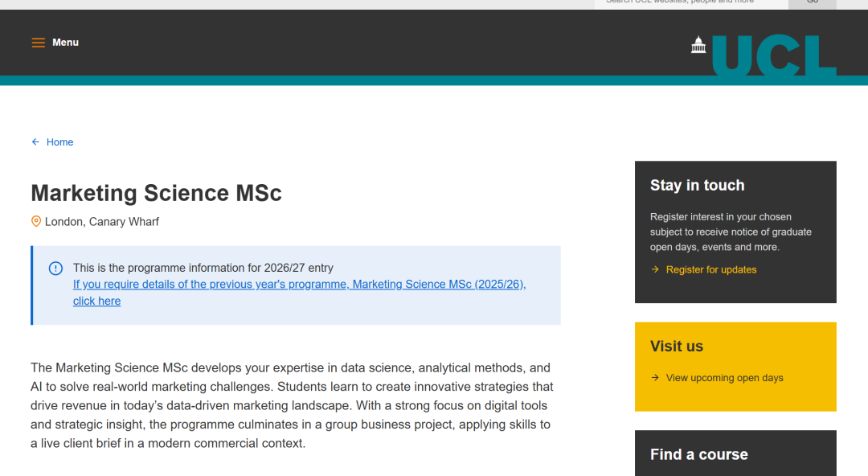Image resolution: width=868 pixels, height=476 pixels.
Task: Focus the Search UCL websites input field
Action: click(691, 2)
